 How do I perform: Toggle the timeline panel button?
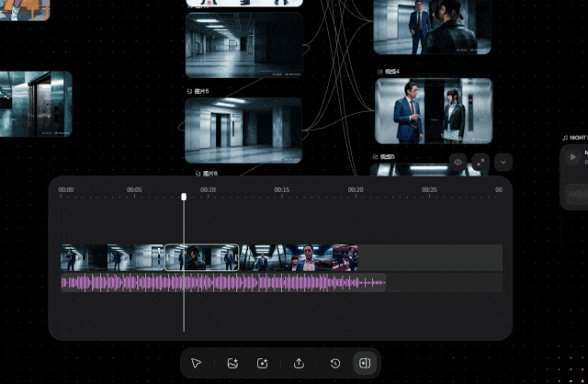[365, 363]
